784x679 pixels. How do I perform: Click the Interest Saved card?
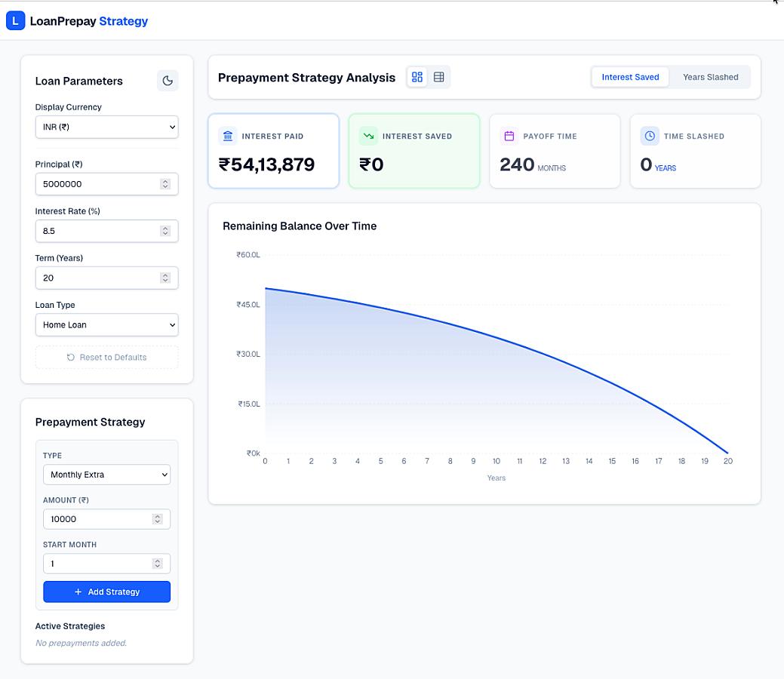414,151
